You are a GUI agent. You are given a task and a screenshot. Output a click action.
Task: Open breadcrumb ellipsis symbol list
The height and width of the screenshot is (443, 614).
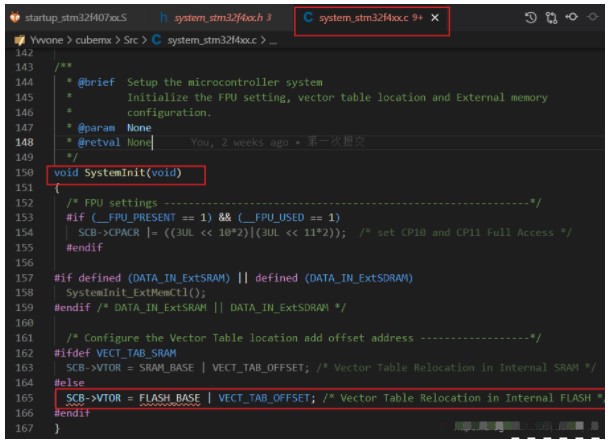pos(273,41)
